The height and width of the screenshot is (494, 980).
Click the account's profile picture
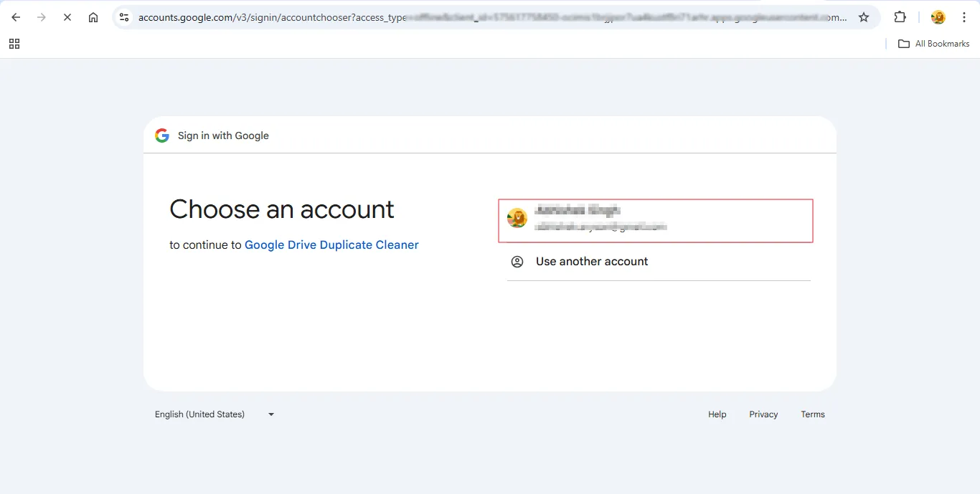(517, 218)
